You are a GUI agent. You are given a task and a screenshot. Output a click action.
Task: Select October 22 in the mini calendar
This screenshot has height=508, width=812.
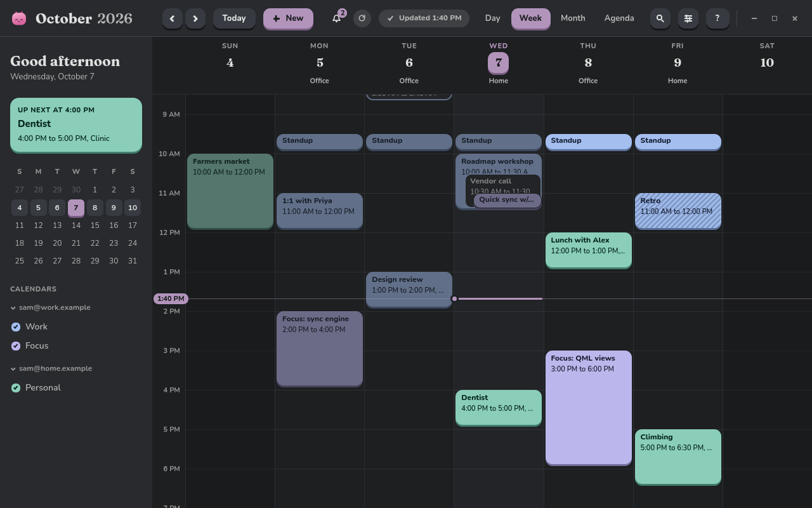(x=95, y=243)
